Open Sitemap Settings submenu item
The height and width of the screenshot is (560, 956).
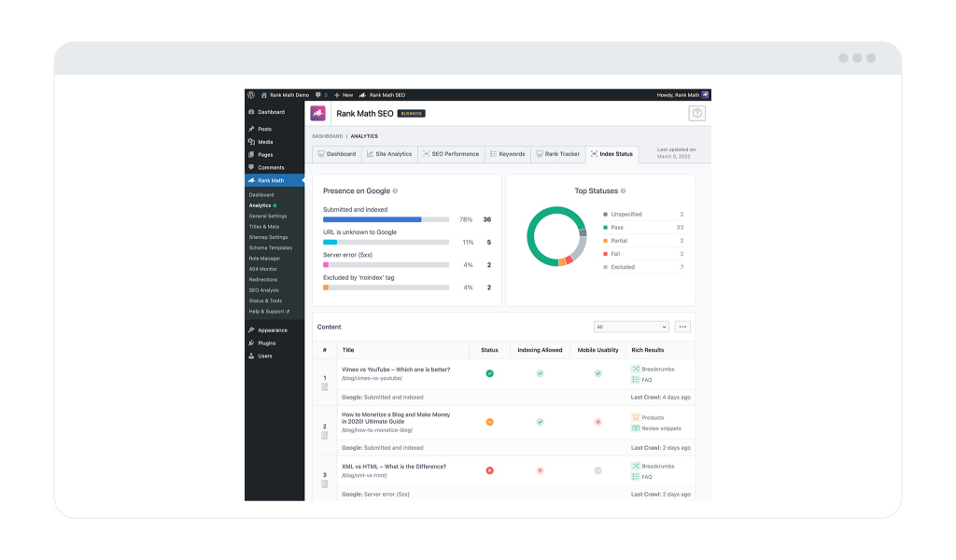click(x=268, y=238)
